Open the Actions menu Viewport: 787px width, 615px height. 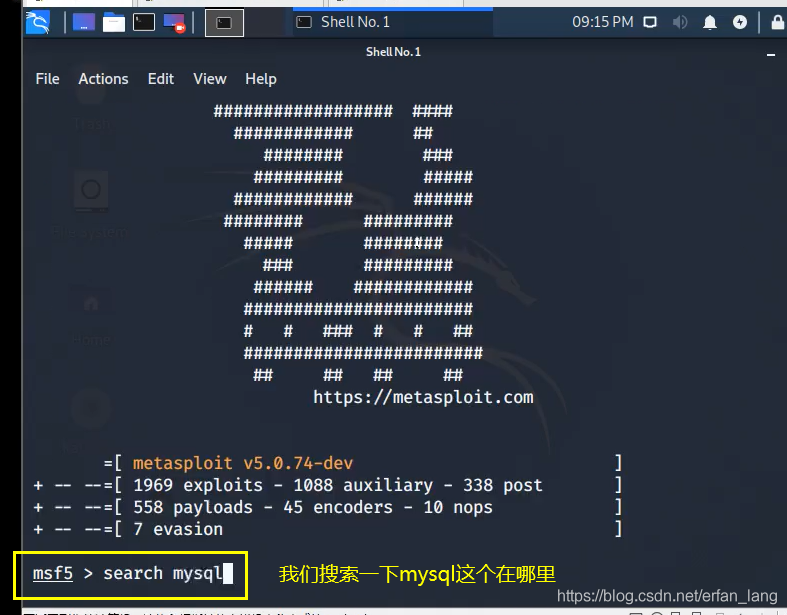(103, 79)
